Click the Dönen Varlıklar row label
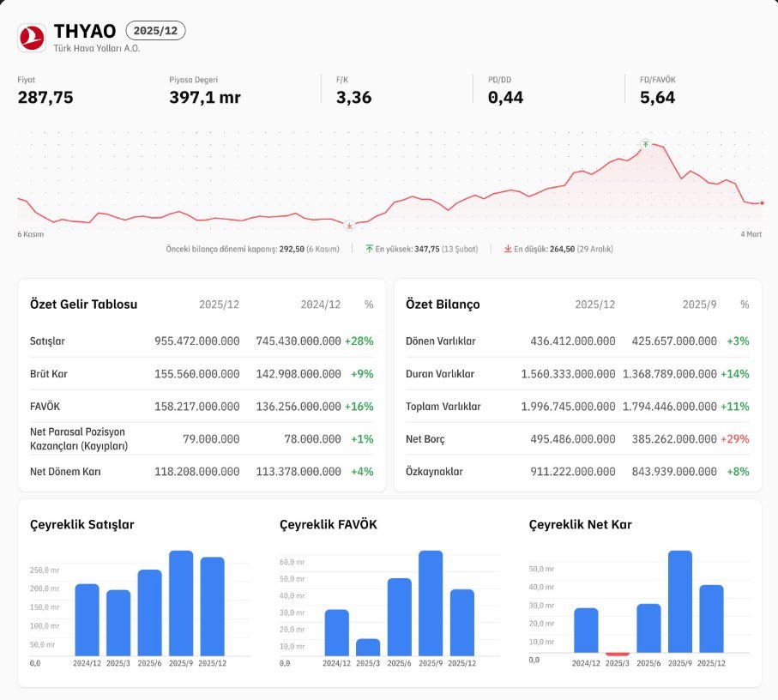The height and width of the screenshot is (700, 778). 441,341
